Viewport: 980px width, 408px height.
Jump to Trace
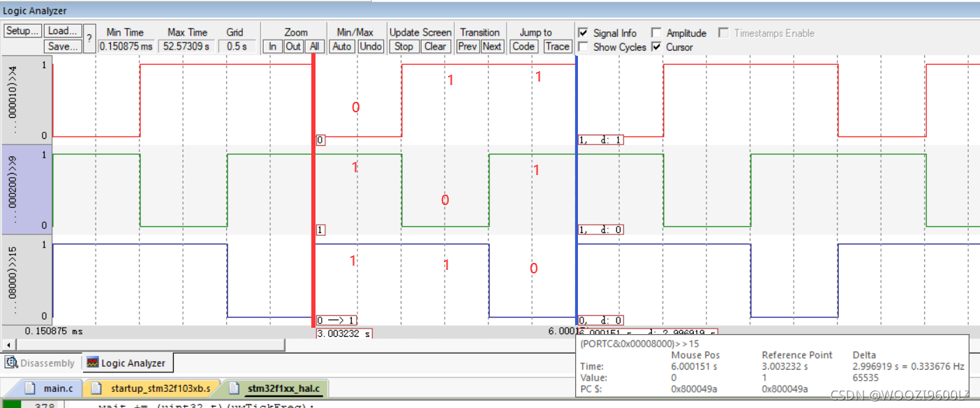556,47
